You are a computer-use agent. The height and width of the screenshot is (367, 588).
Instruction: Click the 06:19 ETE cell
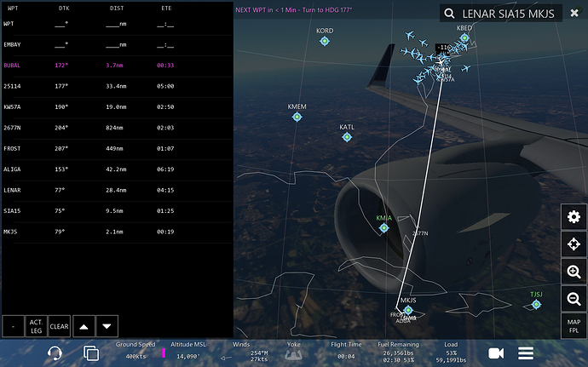coord(165,169)
